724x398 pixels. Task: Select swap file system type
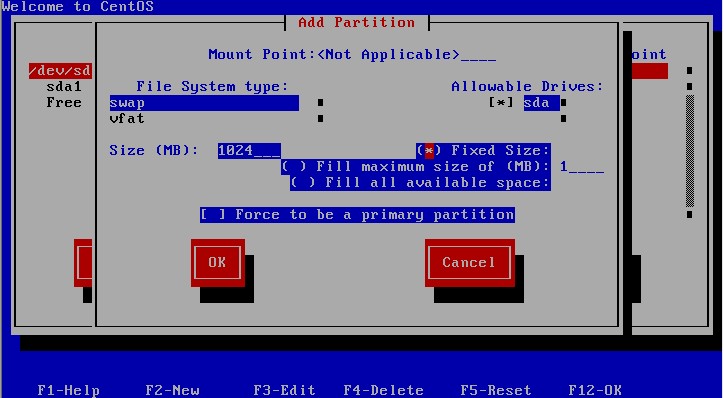pos(204,103)
